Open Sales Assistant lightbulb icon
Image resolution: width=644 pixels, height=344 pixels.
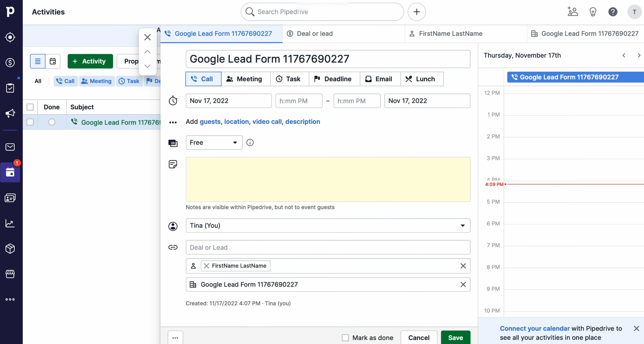point(593,12)
